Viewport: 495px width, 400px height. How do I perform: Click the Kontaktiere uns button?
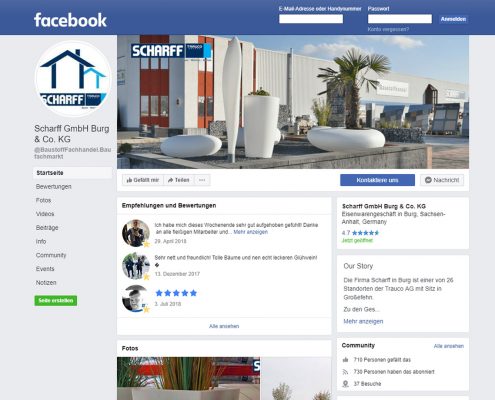click(377, 180)
